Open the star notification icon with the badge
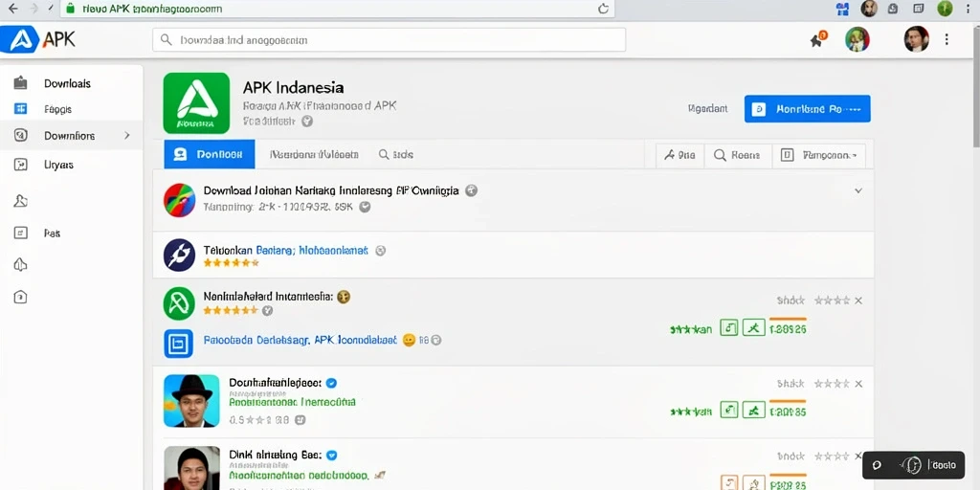Viewport: 980px width, 490px height. pos(818,39)
